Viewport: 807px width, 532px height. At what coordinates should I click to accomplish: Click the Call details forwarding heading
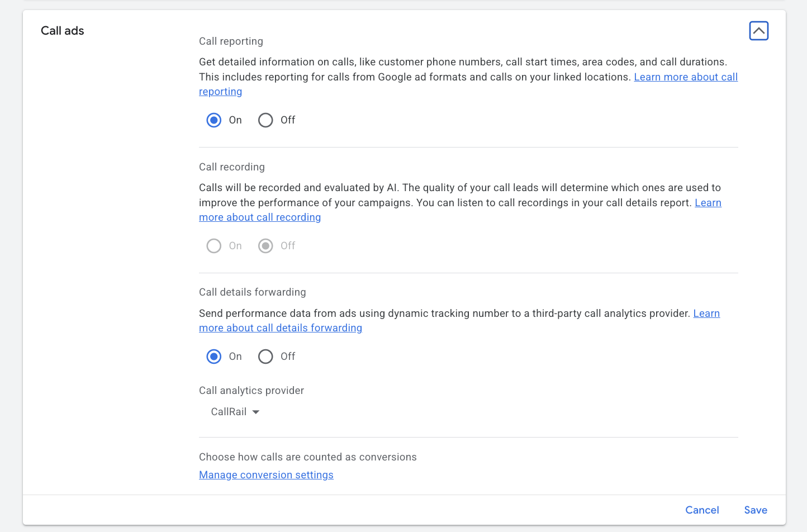coord(253,292)
